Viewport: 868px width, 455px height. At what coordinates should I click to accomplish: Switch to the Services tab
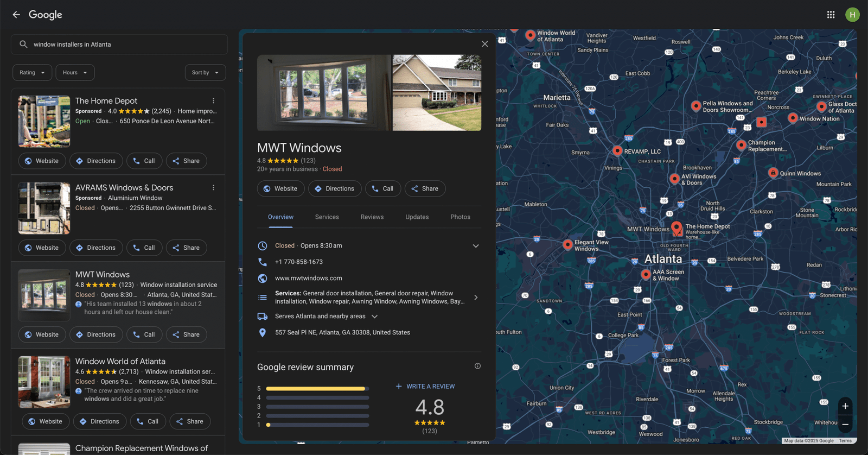[327, 217]
